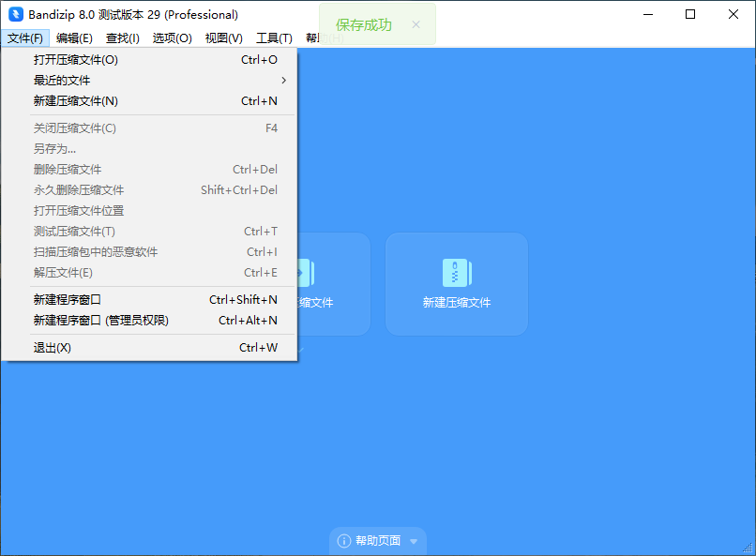Expand the 最近的文件 submenu
This screenshot has width=756, height=556.
pos(149,81)
